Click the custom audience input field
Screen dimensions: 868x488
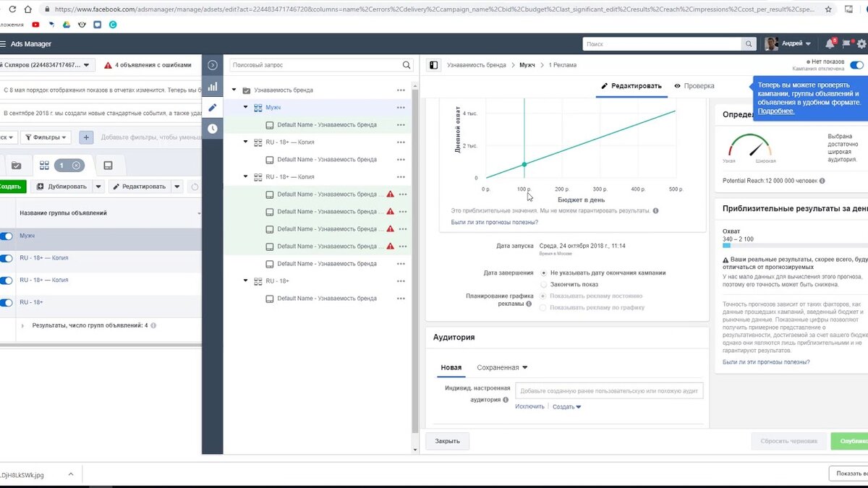pos(609,390)
